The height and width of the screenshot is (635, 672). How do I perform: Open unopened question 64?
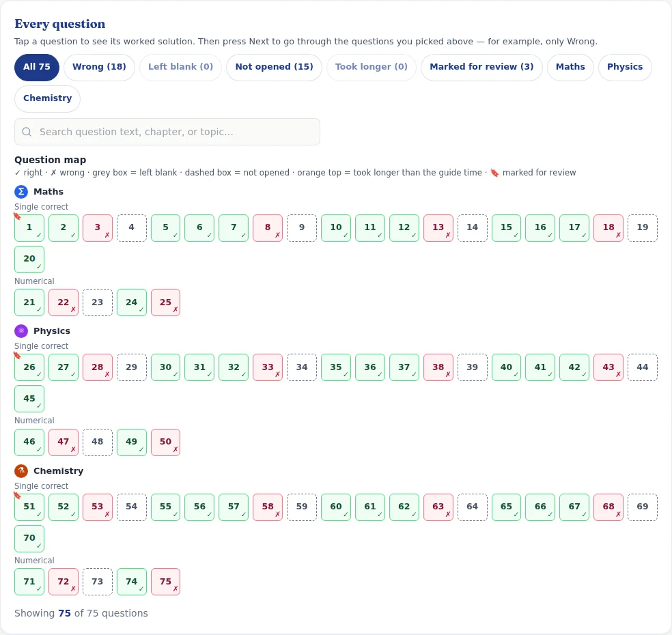pyautogui.click(x=473, y=507)
